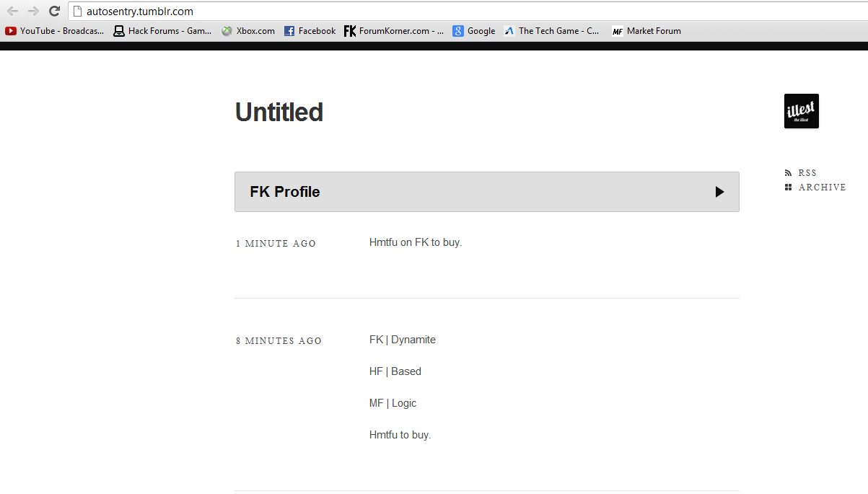The width and height of the screenshot is (868, 494).
Task: Open the YouTube bookmark
Action: [x=55, y=31]
